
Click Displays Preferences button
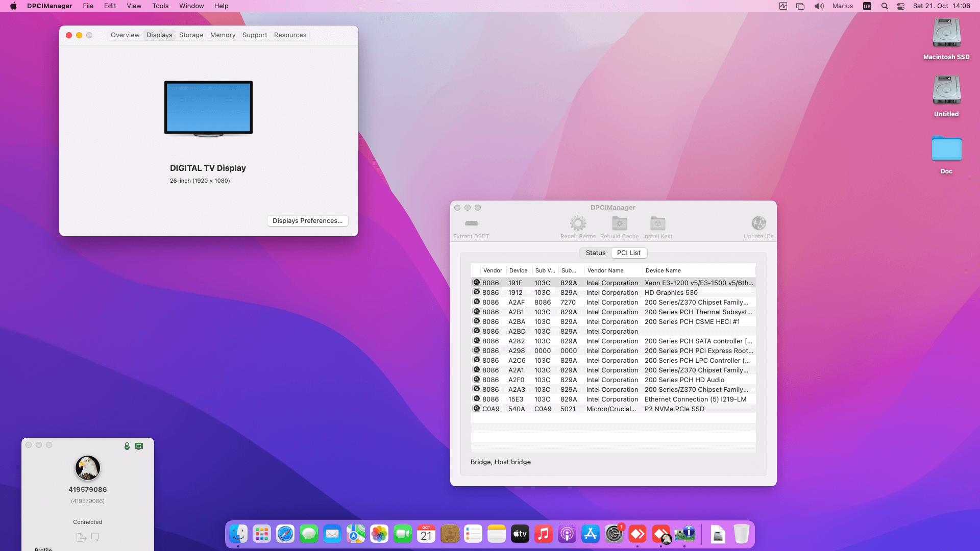tap(307, 221)
